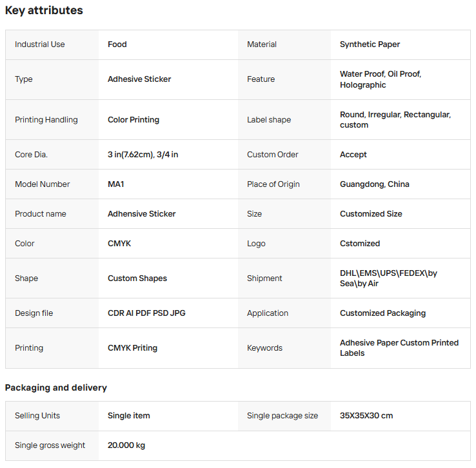Select the Synthetic Paper material value
Image resolution: width=476 pixels, height=468 pixels.
point(370,44)
